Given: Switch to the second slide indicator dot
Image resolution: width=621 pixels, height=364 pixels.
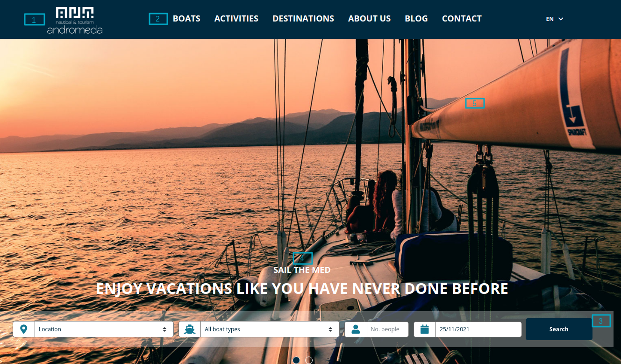Looking at the screenshot, I should [309, 360].
